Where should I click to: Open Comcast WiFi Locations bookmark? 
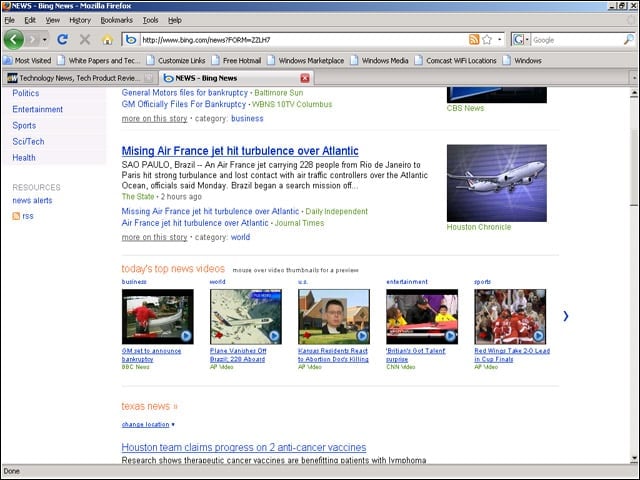[x=456, y=60]
